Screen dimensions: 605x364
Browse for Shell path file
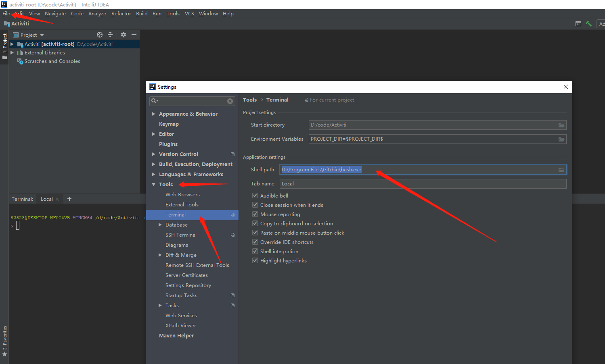pyautogui.click(x=561, y=170)
